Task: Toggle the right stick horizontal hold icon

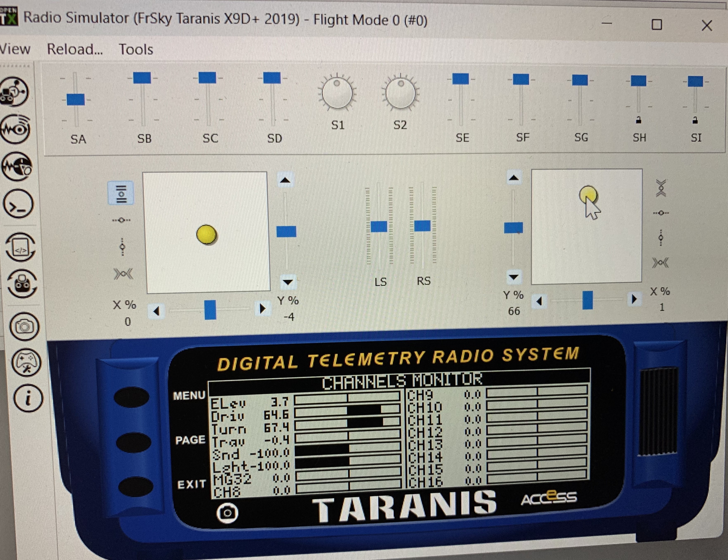Action: 661,213
